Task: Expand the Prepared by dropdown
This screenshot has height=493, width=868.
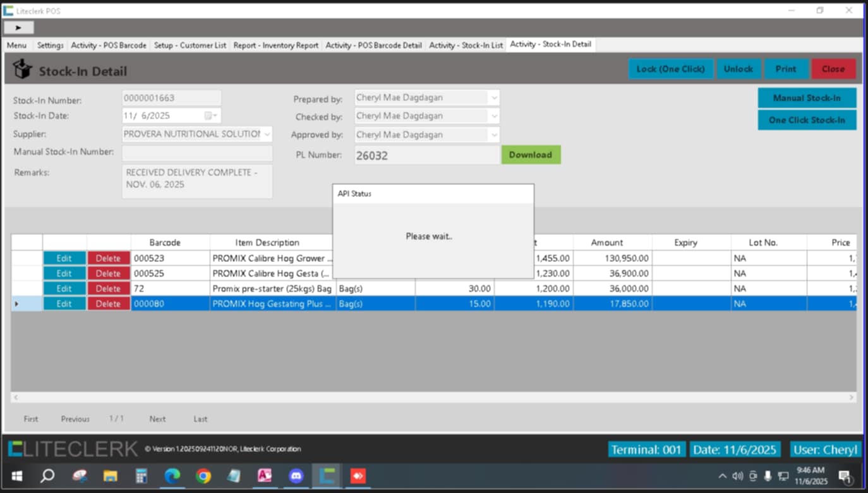Action: click(493, 98)
